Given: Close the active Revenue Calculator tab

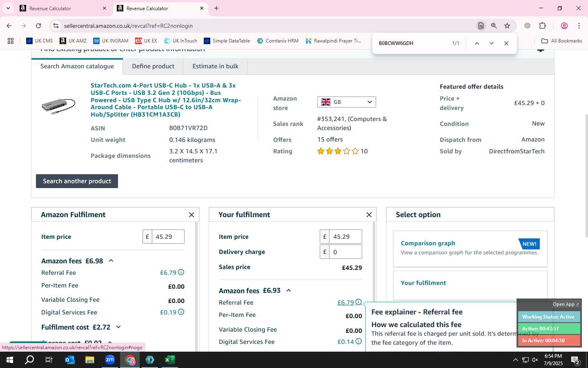Looking at the screenshot, I should point(202,8).
